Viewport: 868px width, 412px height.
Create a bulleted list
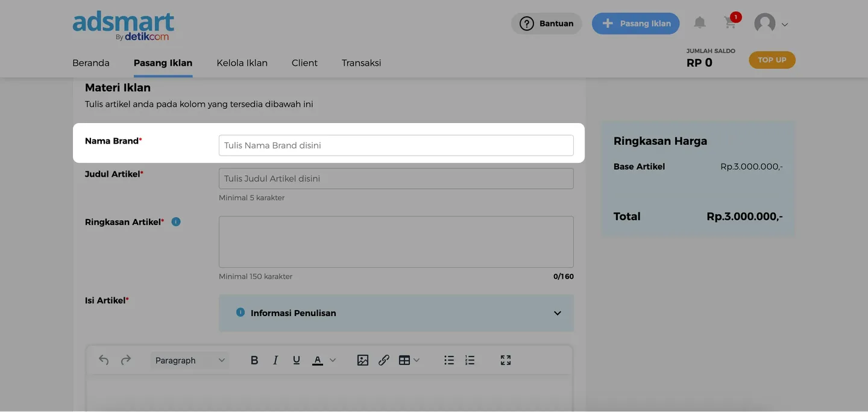click(449, 360)
